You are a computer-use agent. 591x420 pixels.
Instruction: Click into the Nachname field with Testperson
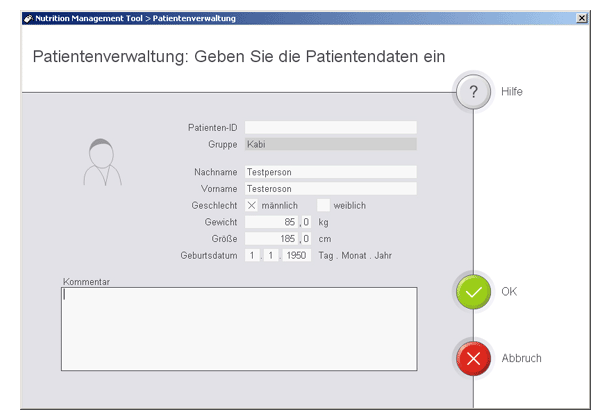tap(331, 172)
